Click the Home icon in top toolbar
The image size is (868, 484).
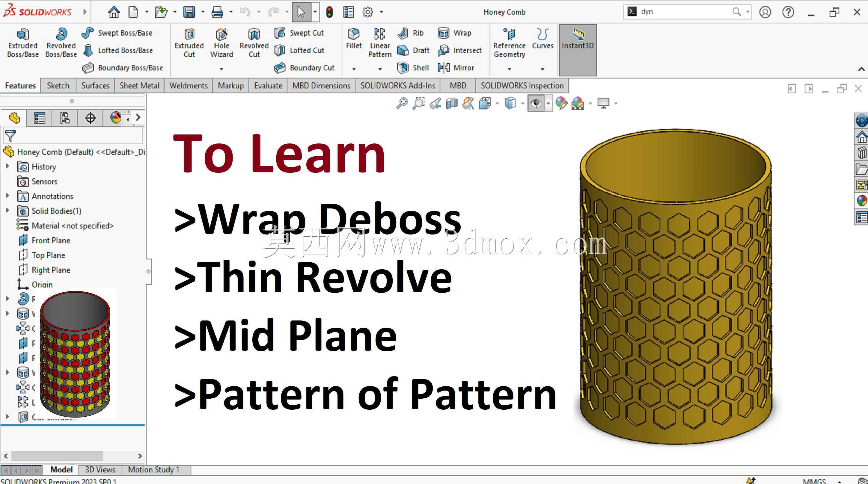coord(114,12)
